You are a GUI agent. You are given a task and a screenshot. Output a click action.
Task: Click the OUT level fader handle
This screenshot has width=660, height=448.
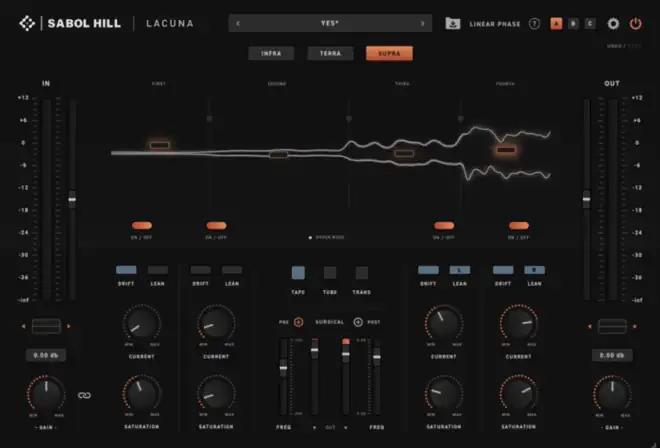586,199
